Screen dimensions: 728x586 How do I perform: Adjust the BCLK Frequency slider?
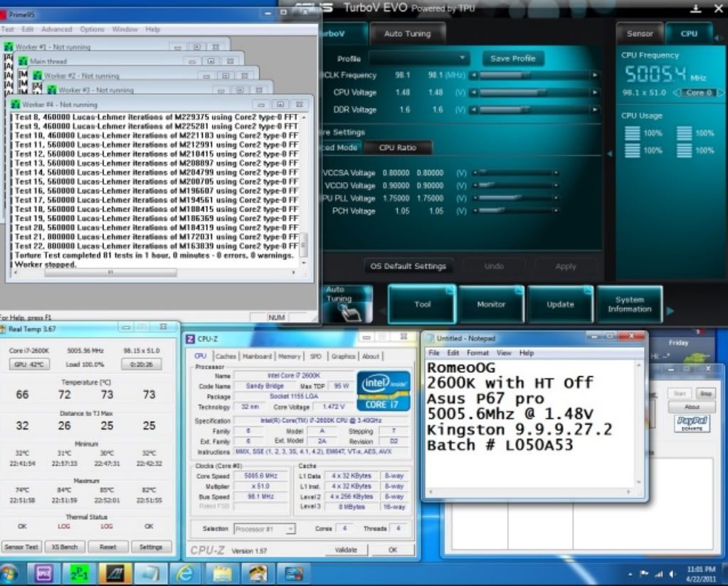(x=534, y=75)
